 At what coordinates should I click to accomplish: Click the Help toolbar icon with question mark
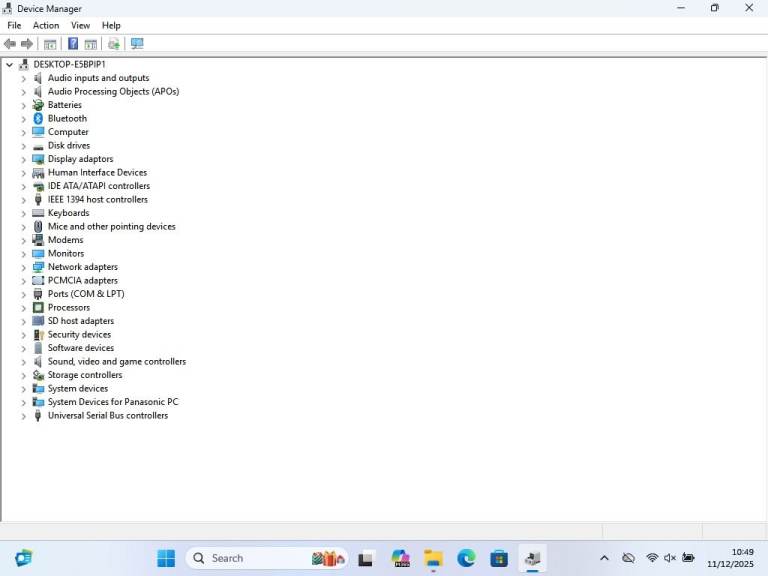coord(72,44)
